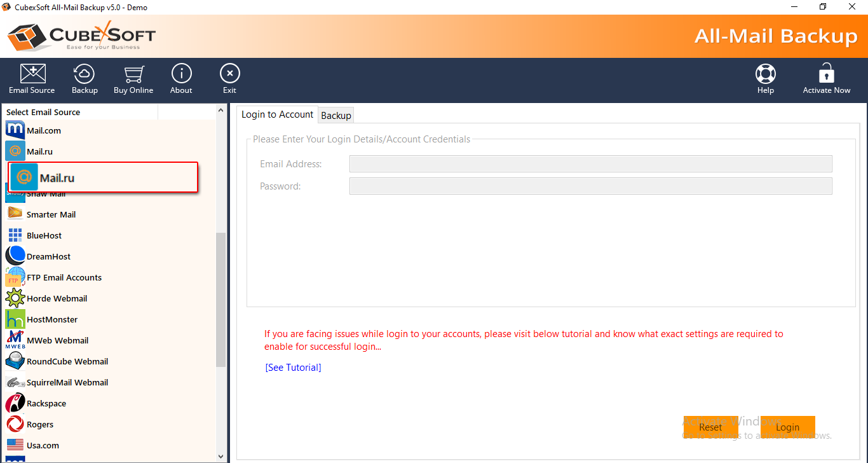Click the source list scroll-down arrow
868x463 pixels.
221,456
